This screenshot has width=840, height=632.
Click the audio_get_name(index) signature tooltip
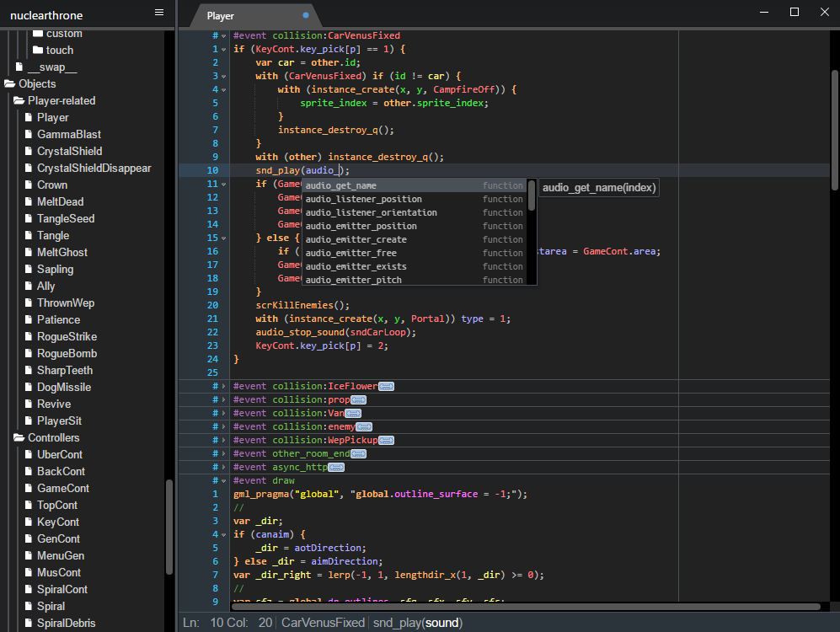pyautogui.click(x=599, y=187)
